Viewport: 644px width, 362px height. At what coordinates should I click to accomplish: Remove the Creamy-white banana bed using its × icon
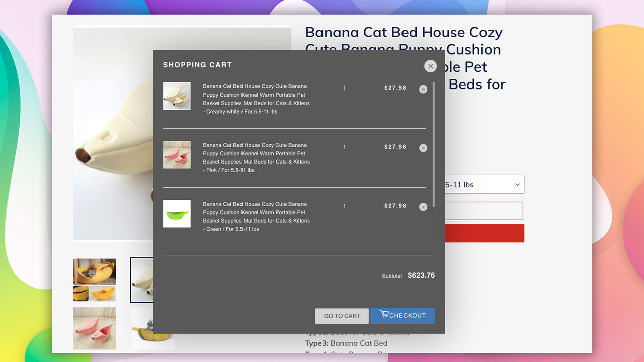tap(423, 89)
